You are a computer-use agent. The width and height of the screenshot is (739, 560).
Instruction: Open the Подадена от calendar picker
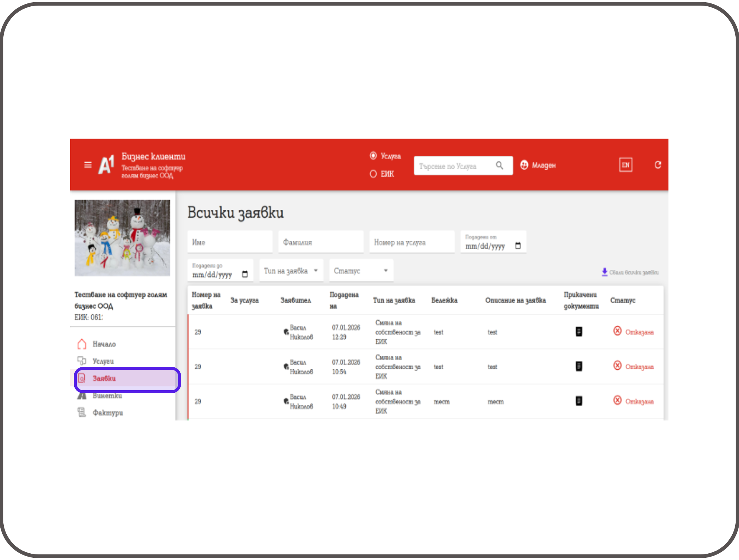518,246
